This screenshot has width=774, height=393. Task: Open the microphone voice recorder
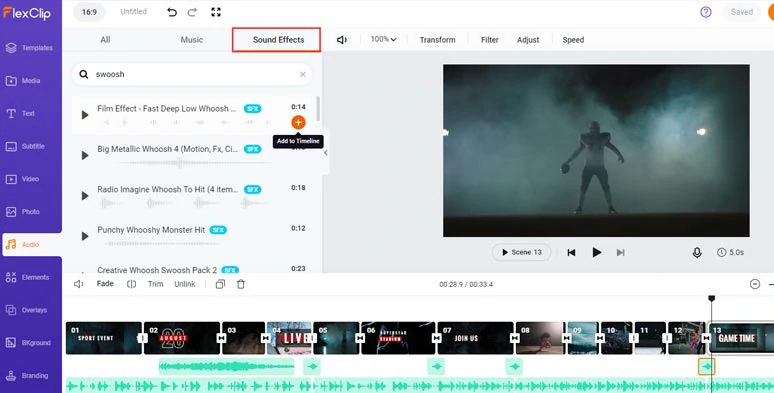(697, 252)
